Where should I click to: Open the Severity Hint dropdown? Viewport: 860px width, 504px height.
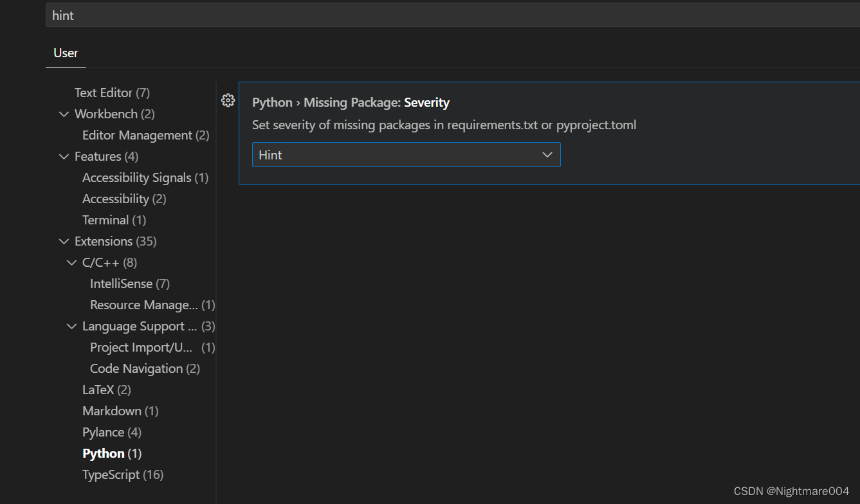(406, 155)
